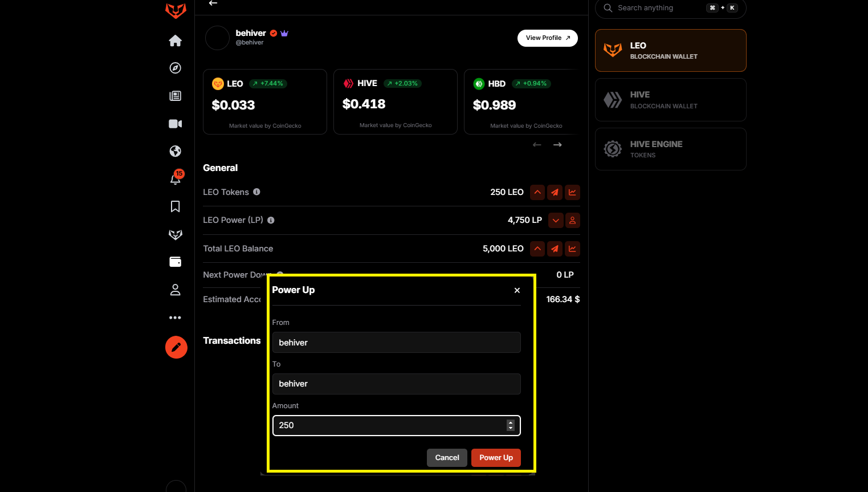Show next price cards with right arrow
Screen dimensions: 868x492
pyautogui.click(x=557, y=145)
